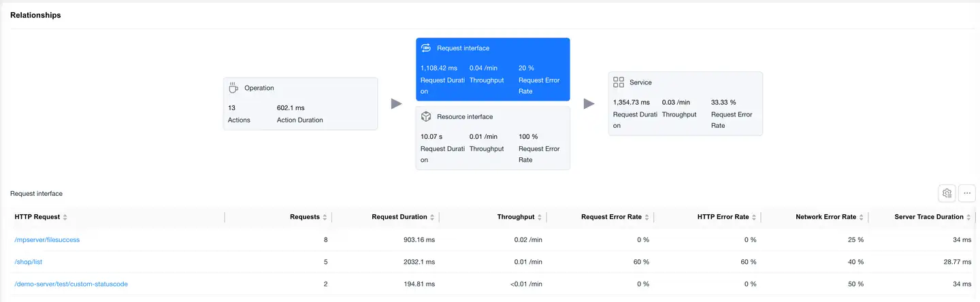Select the Request interface card

pos(493,69)
